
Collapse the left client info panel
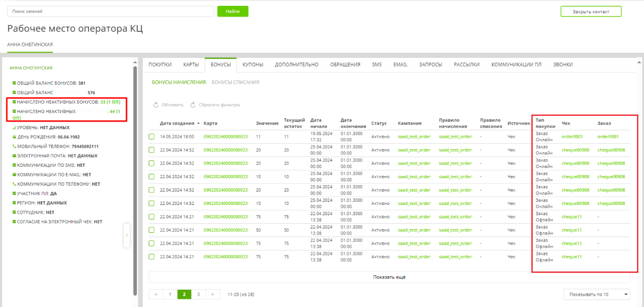[127, 236]
